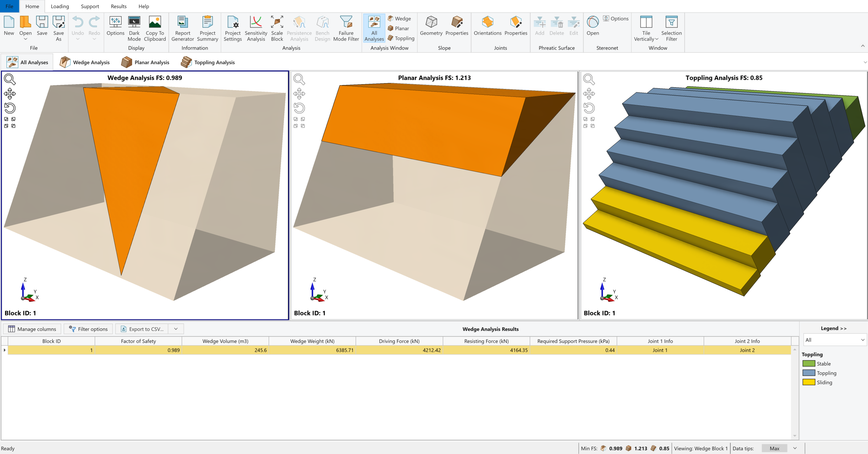The image size is (868, 454).
Task: Open the Failure Mode Filter
Action: coord(346,29)
